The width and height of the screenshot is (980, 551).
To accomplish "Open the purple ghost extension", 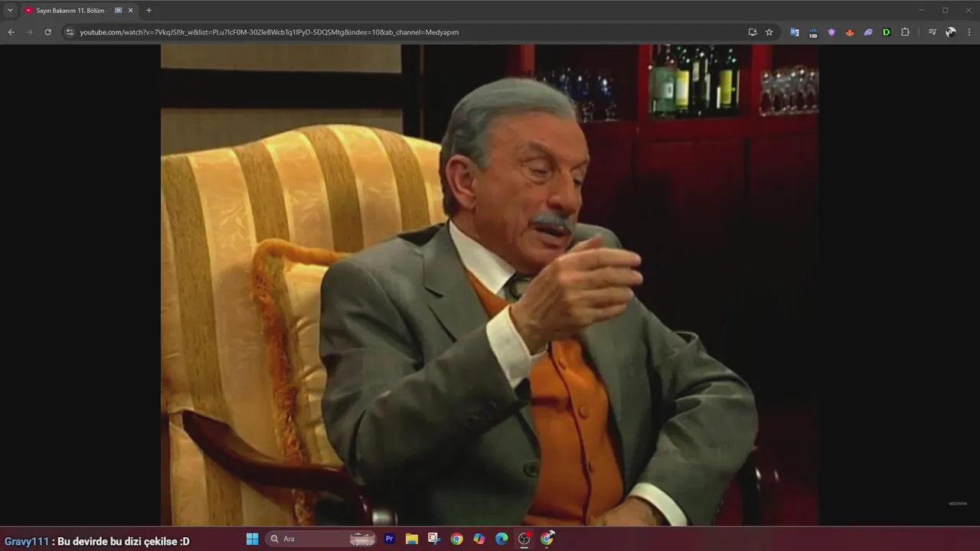I will [x=868, y=32].
